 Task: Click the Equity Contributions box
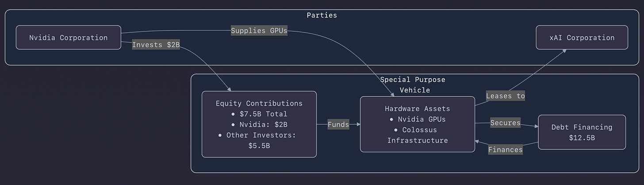259,124
